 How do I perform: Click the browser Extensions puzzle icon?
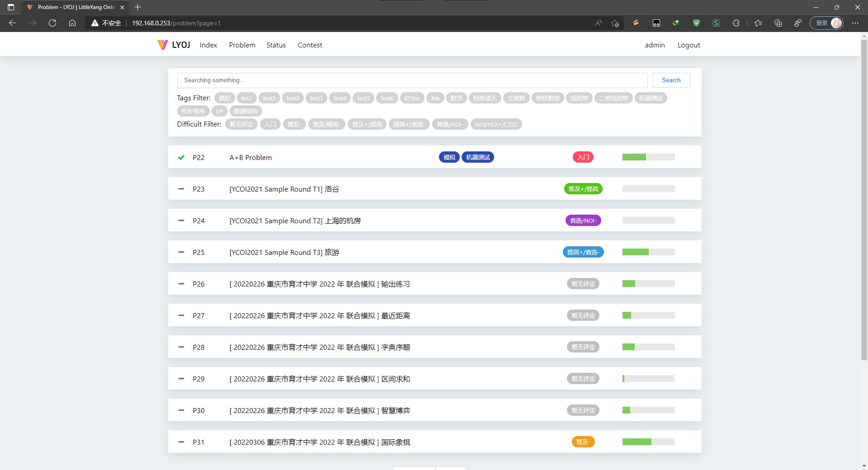736,23
